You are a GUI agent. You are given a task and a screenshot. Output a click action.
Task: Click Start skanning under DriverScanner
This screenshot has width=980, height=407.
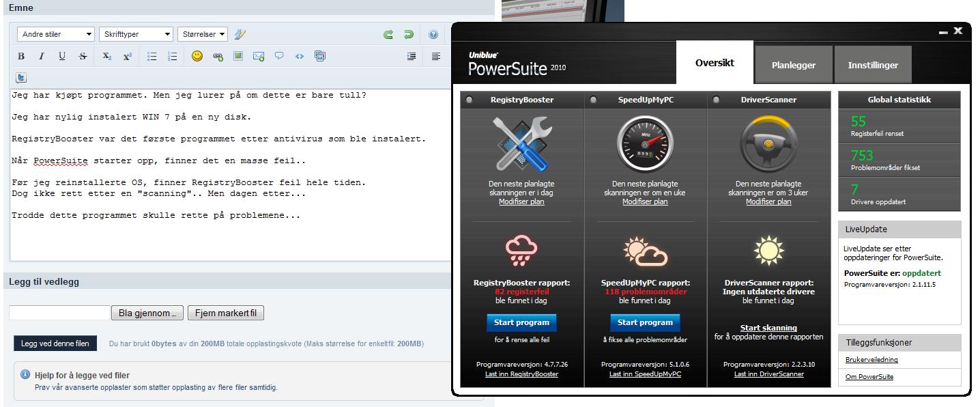(768, 328)
